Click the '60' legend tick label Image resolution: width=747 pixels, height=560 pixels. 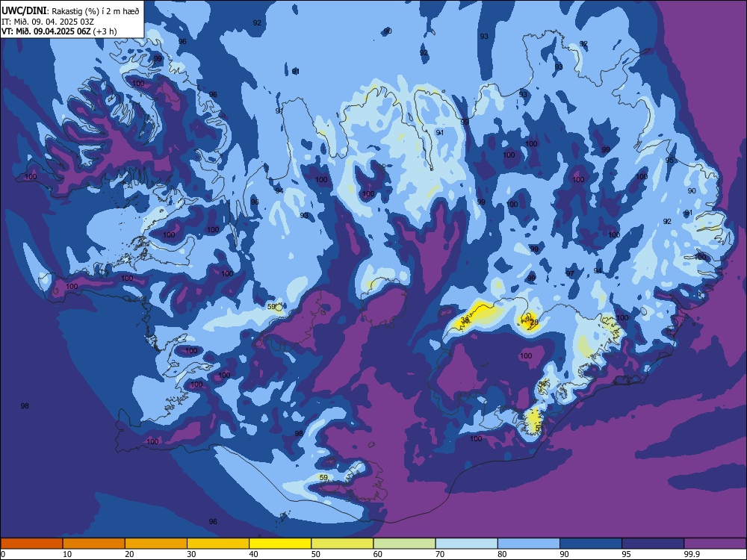point(378,554)
